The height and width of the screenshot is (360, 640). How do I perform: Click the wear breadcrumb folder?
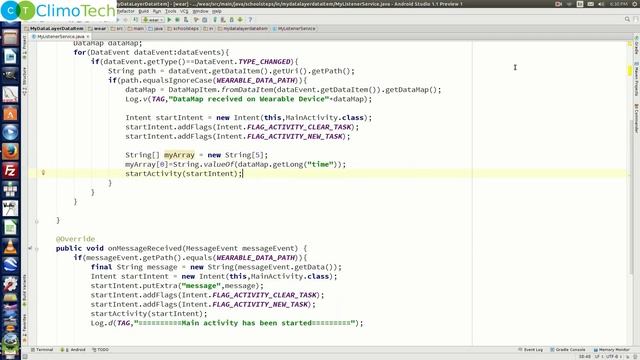97,29
